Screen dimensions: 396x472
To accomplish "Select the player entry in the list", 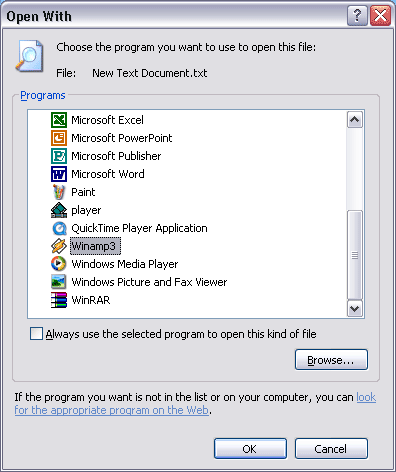I will (86, 210).
